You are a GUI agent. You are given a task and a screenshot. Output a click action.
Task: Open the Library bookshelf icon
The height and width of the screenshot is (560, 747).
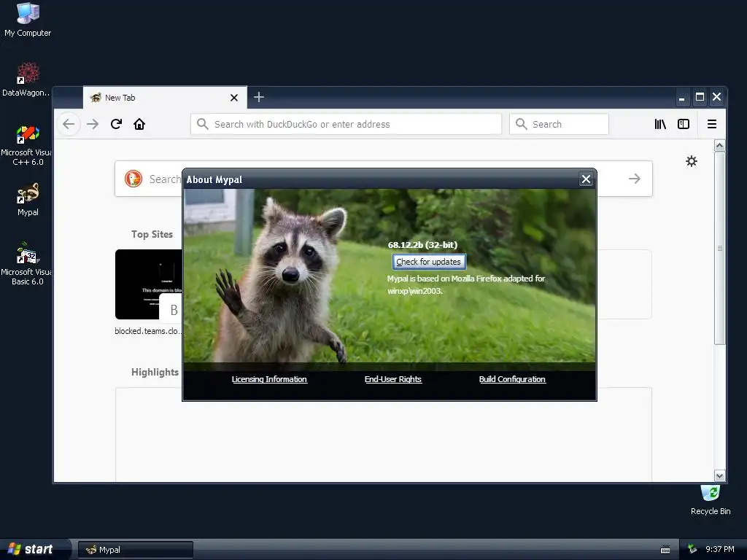pos(659,124)
